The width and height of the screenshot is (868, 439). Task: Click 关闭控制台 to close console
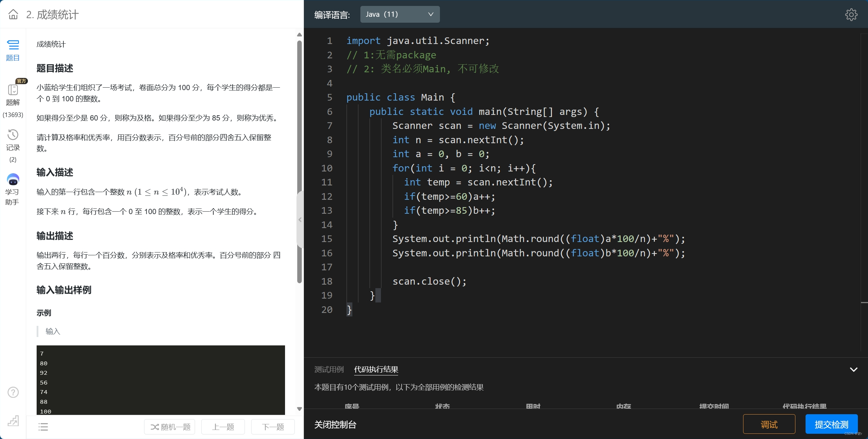point(335,425)
